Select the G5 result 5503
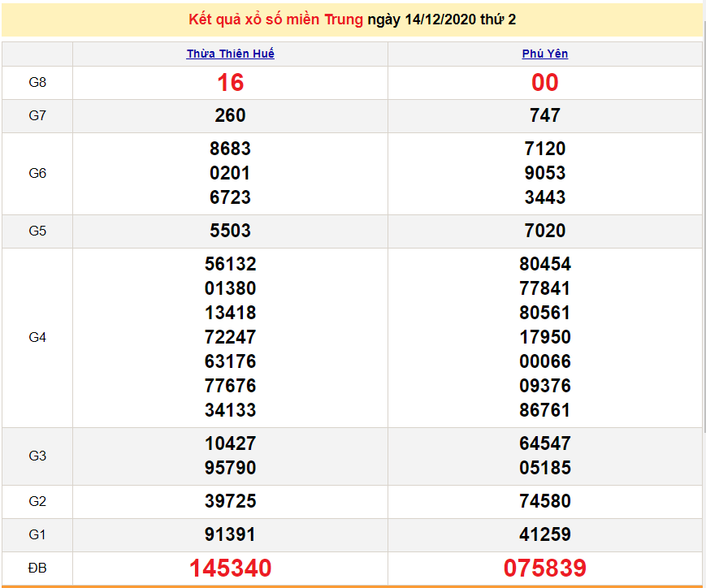The width and height of the screenshot is (706, 588). (x=231, y=231)
